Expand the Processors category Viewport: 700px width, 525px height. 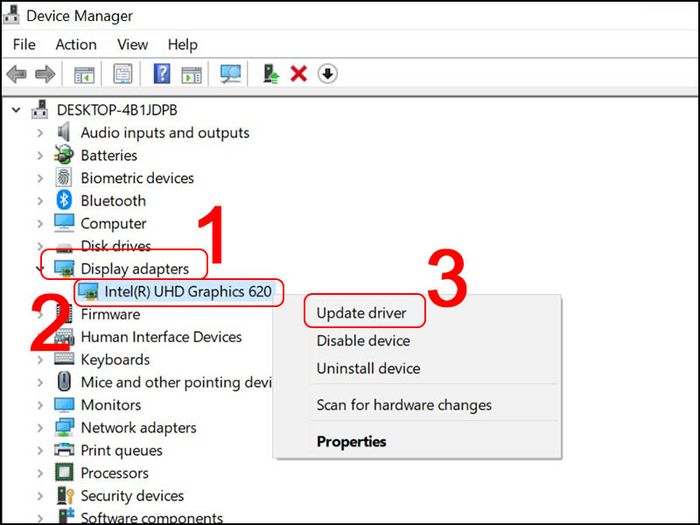[x=40, y=473]
